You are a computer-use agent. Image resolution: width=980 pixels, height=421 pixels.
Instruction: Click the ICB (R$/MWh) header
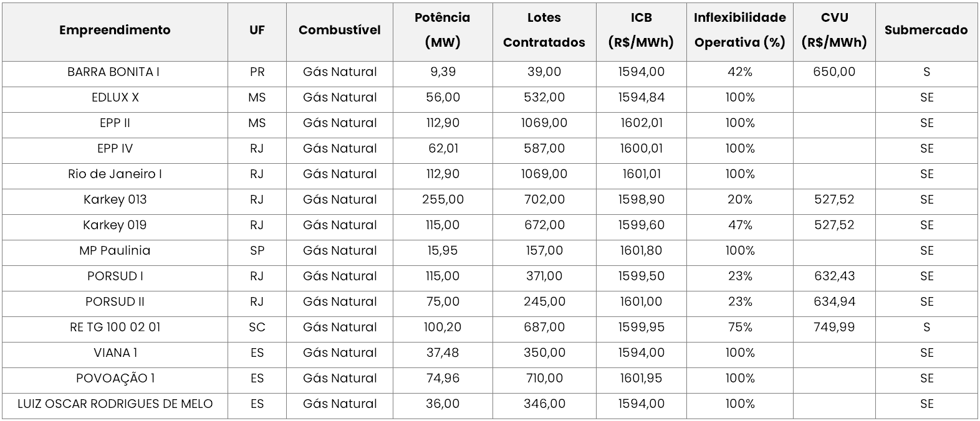point(641,30)
